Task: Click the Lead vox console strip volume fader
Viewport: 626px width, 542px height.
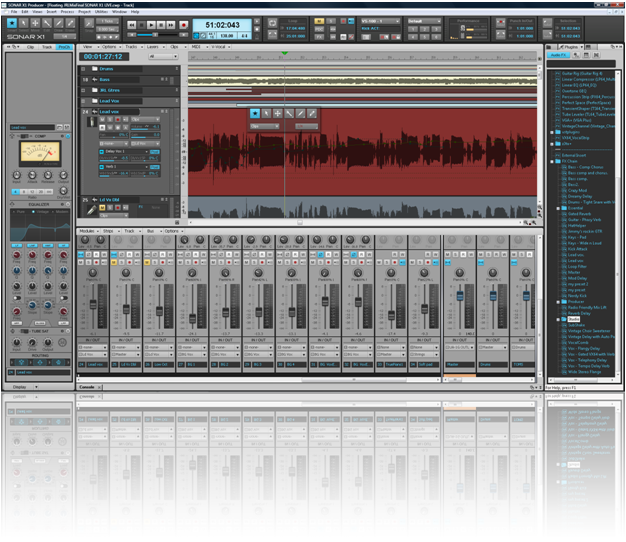Action: (x=93, y=304)
